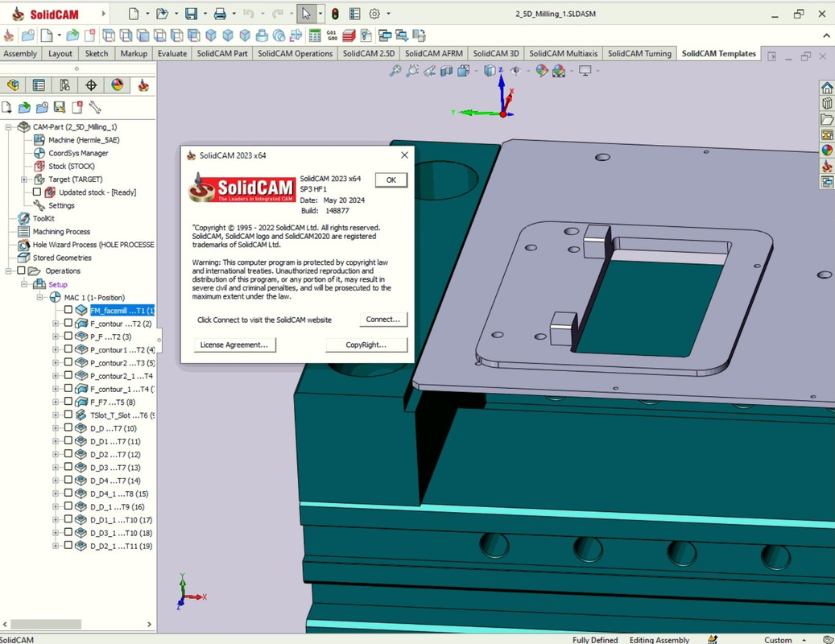Toggle checkbox for D_D4_1 T8 (15) operation

tap(68, 493)
